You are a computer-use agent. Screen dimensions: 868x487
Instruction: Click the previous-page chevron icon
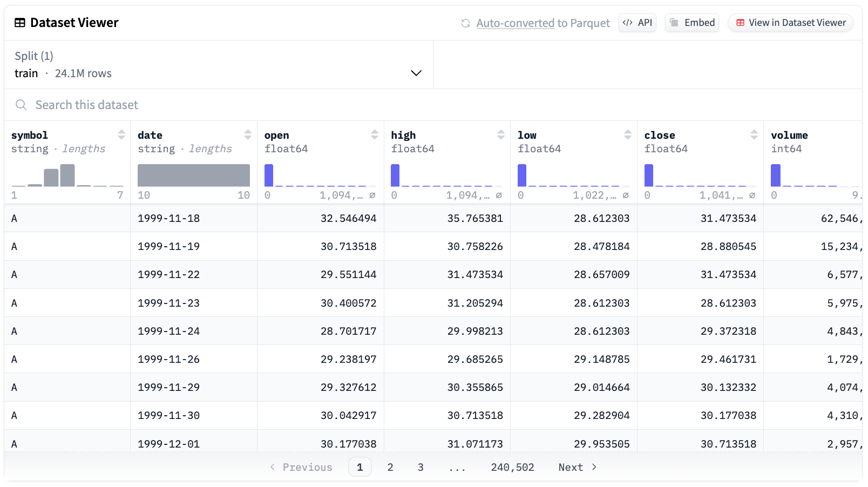coord(273,467)
